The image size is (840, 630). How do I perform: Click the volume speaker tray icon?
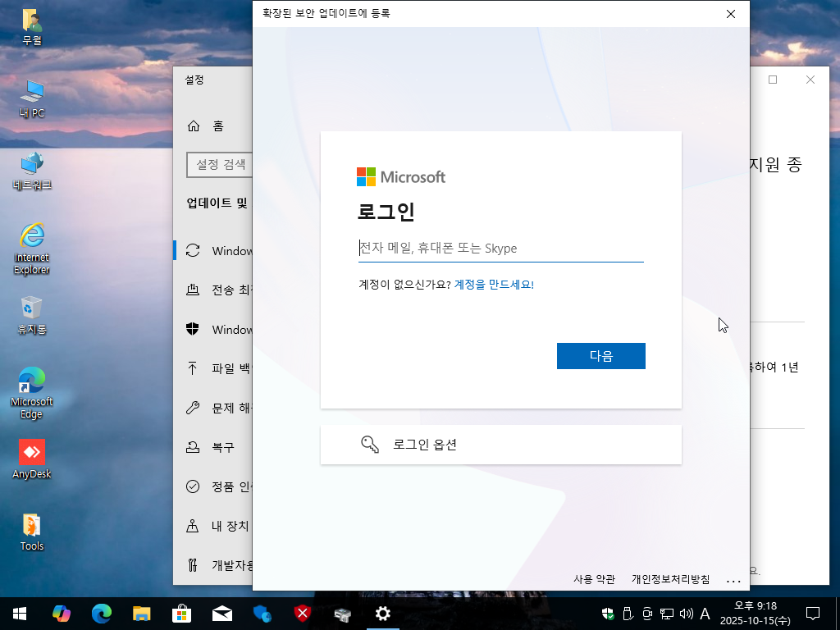[686, 614]
